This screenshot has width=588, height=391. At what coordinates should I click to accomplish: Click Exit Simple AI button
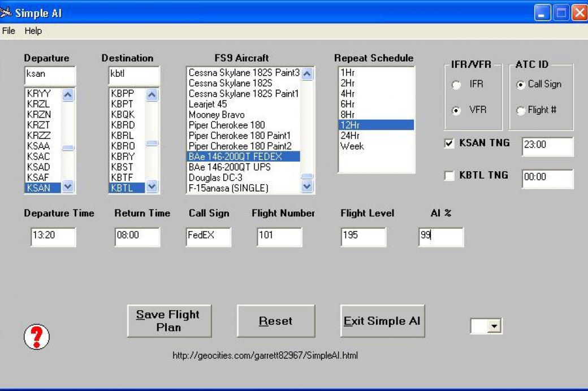pyautogui.click(x=382, y=321)
